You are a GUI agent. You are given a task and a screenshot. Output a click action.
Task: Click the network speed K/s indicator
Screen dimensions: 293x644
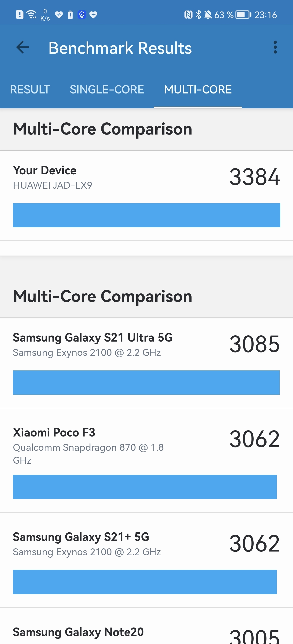click(45, 14)
